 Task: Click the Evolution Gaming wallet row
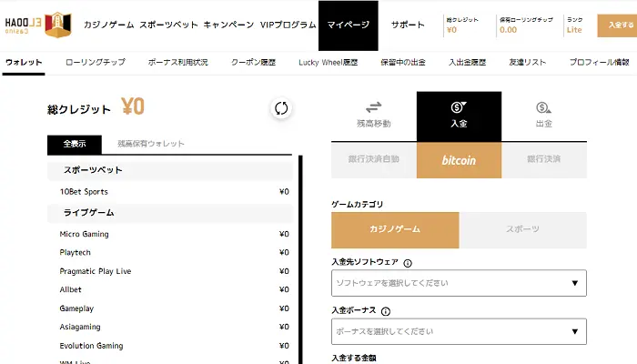pos(170,346)
